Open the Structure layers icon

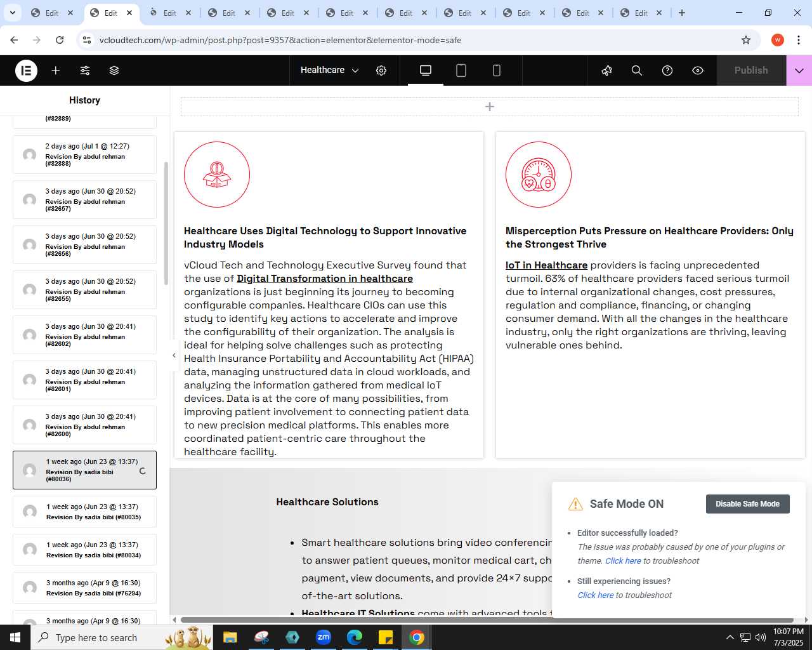pyautogui.click(x=114, y=70)
